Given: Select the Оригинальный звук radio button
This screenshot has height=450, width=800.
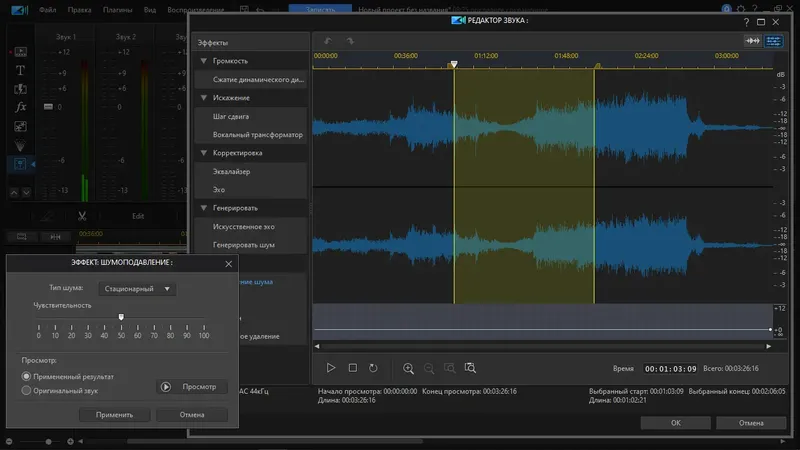Looking at the screenshot, I should 27,391.
